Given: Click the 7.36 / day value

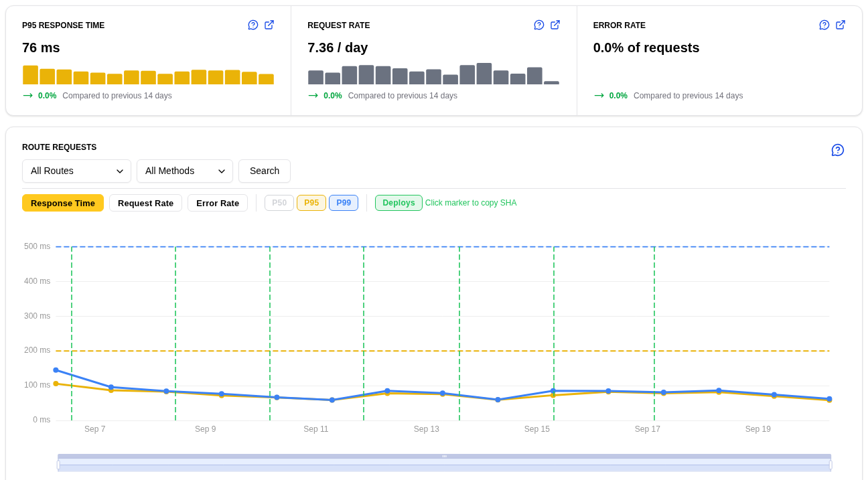Looking at the screenshot, I should [x=338, y=48].
